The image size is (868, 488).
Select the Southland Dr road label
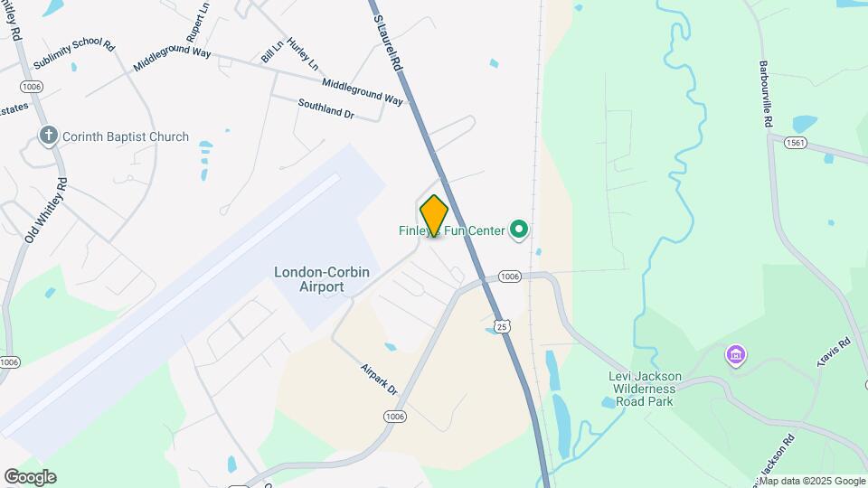[x=326, y=109]
